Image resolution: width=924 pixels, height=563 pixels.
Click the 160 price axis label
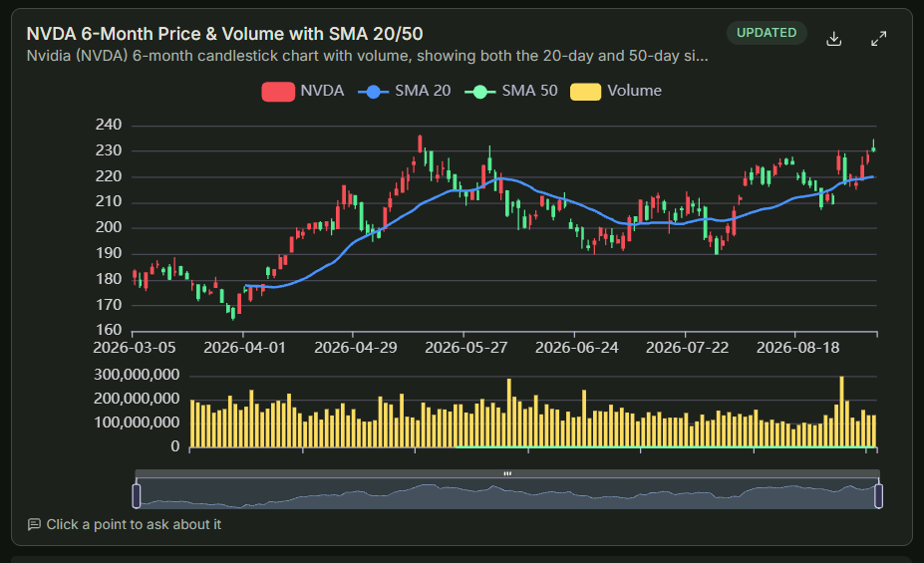pyautogui.click(x=109, y=330)
